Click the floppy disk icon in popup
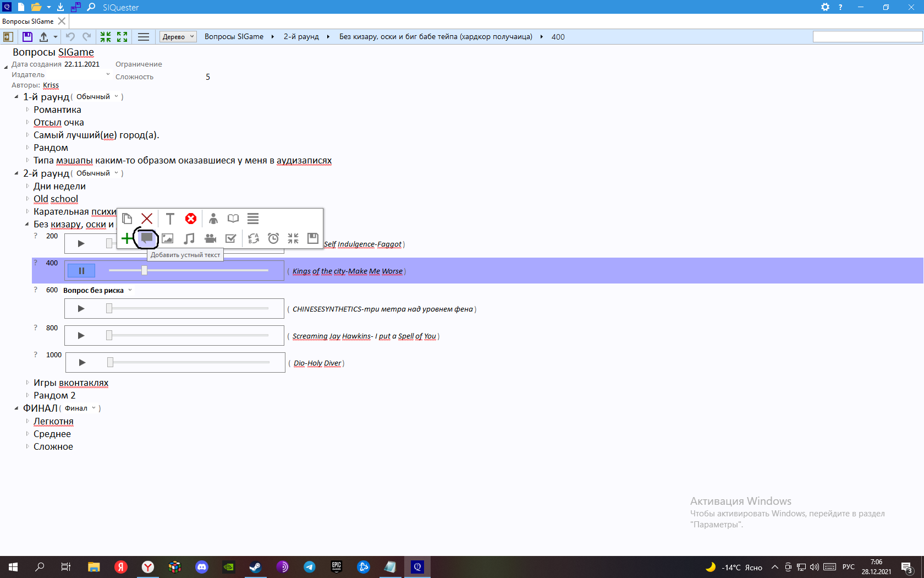 pos(313,238)
